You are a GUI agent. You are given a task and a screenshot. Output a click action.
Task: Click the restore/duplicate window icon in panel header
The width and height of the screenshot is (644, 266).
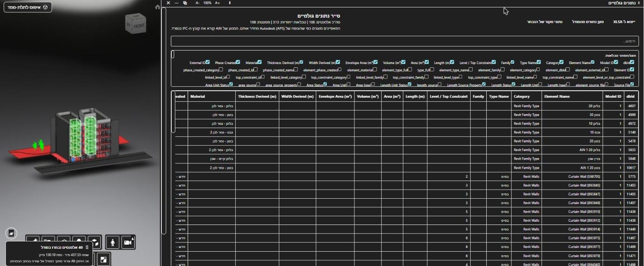[x=185, y=3]
